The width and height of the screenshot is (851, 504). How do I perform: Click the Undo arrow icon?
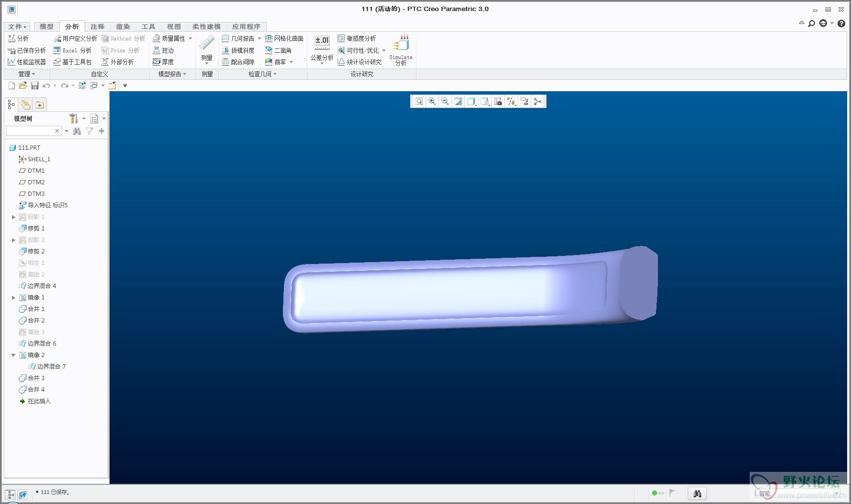[x=46, y=85]
